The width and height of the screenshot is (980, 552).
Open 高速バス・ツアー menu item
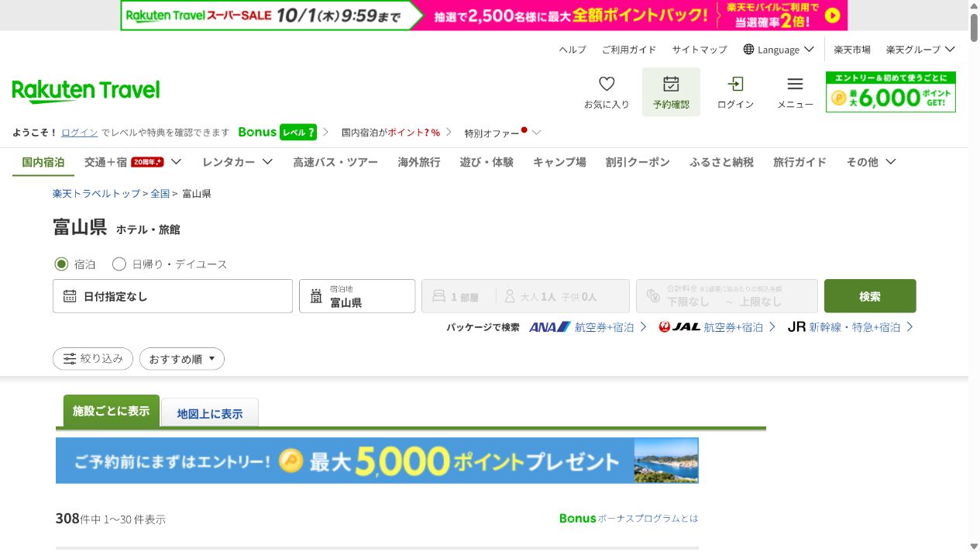coord(335,162)
